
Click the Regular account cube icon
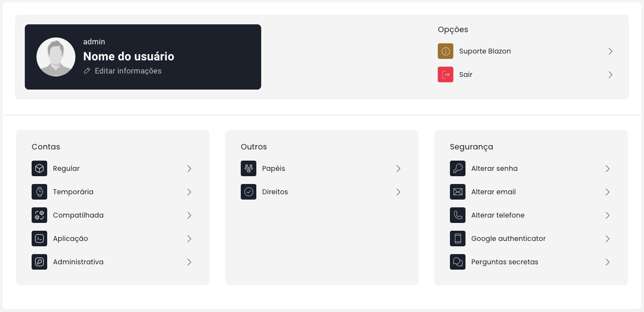tap(39, 168)
